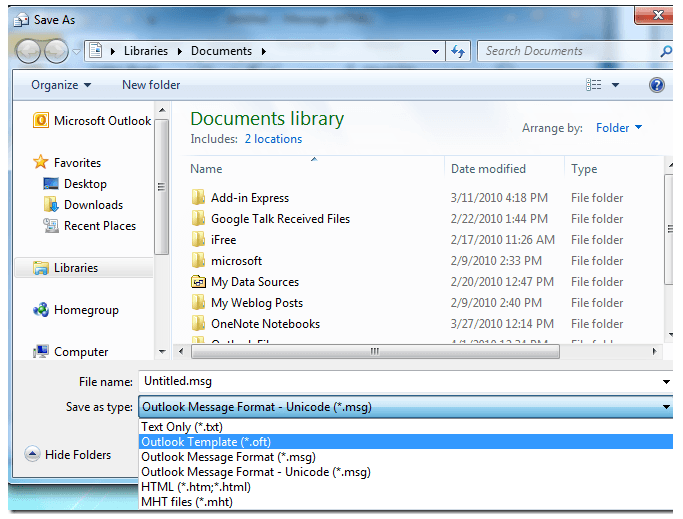The height and width of the screenshot is (519, 683).
Task: Click the document icon in address bar
Action: click(95, 51)
